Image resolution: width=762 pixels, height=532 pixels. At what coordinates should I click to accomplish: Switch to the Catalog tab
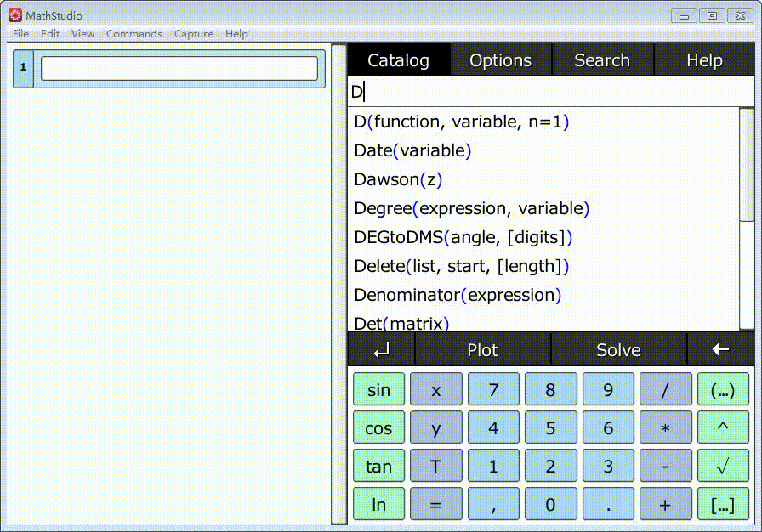click(x=399, y=60)
